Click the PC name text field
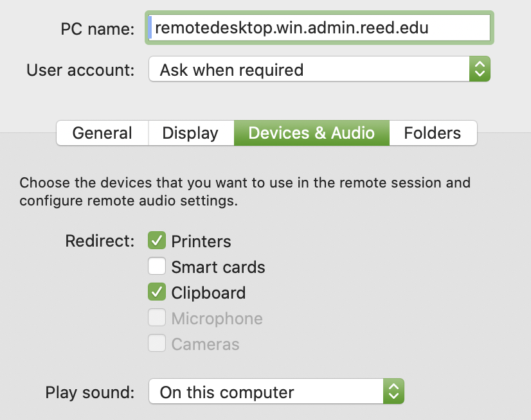Viewport: 531px width, 420px height. click(319, 28)
